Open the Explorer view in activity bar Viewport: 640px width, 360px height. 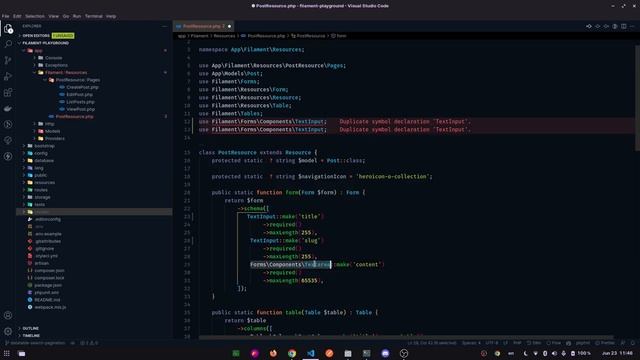click(8, 29)
